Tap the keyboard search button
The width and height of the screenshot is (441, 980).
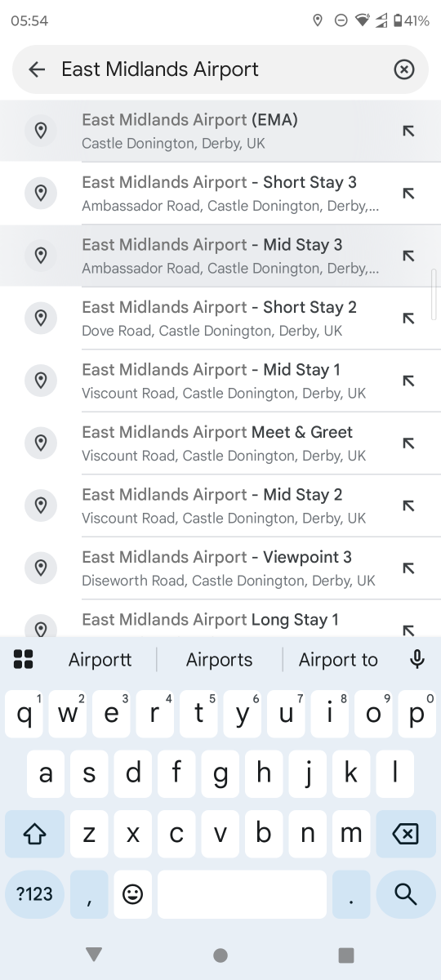(406, 894)
